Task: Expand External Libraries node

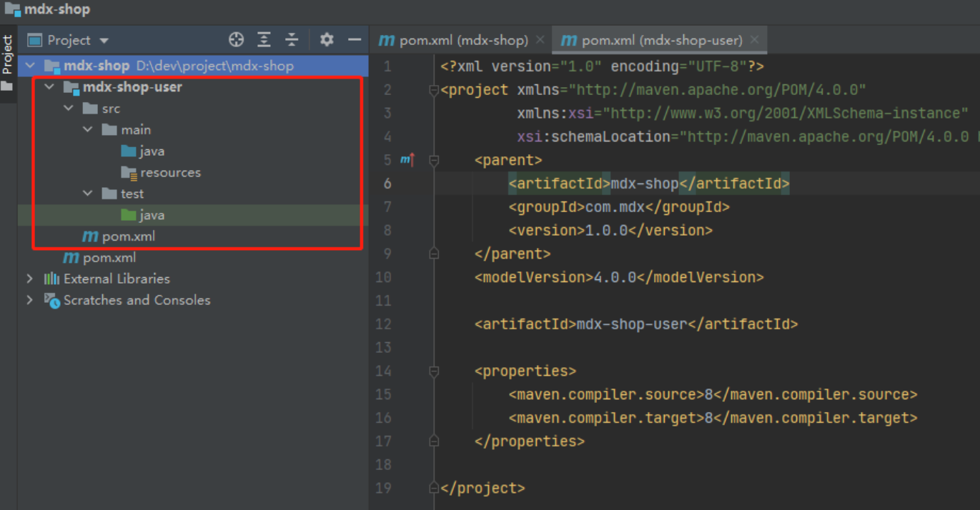Action: pos(30,279)
